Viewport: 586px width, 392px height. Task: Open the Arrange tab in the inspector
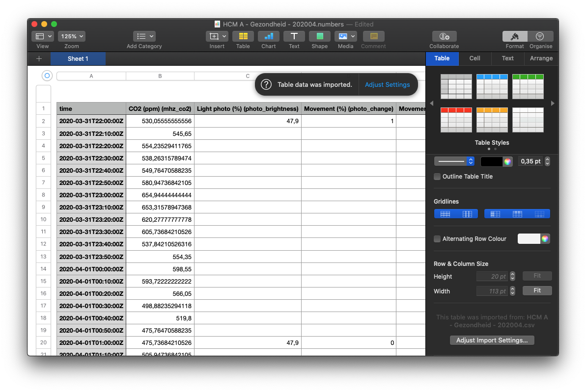tap(541, 58)
